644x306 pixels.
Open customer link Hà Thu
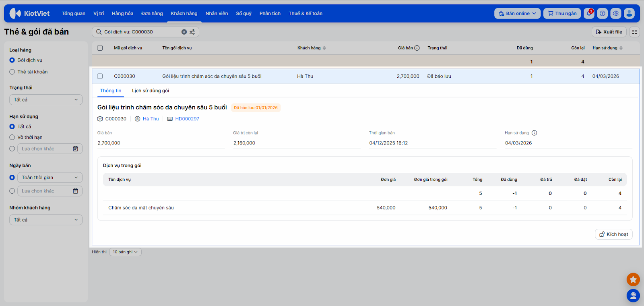[151, 119]
